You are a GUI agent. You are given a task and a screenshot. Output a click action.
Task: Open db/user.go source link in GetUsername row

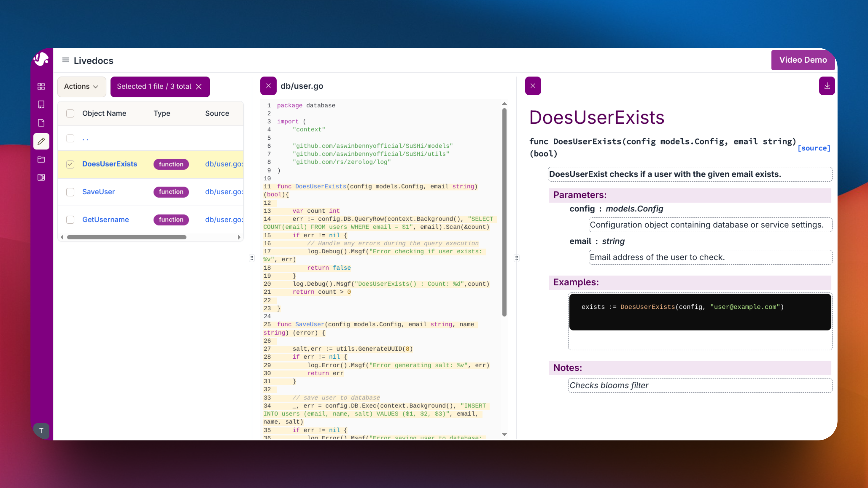224,220
